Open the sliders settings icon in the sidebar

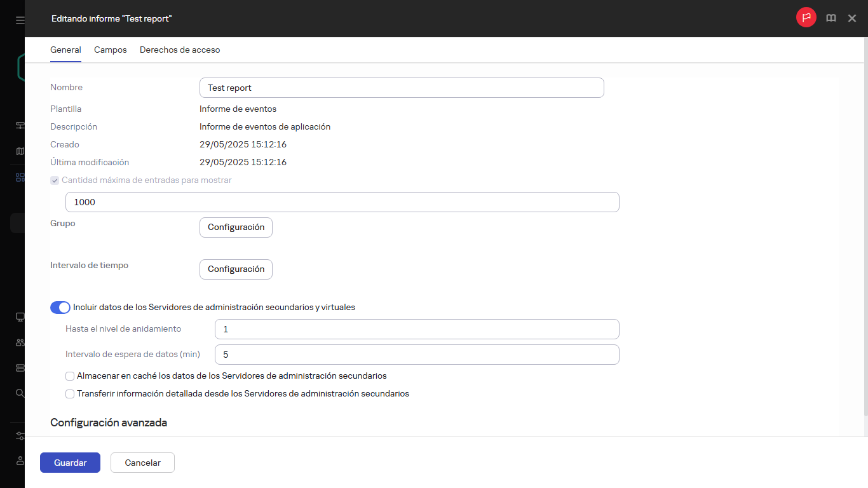pos(20,436)
